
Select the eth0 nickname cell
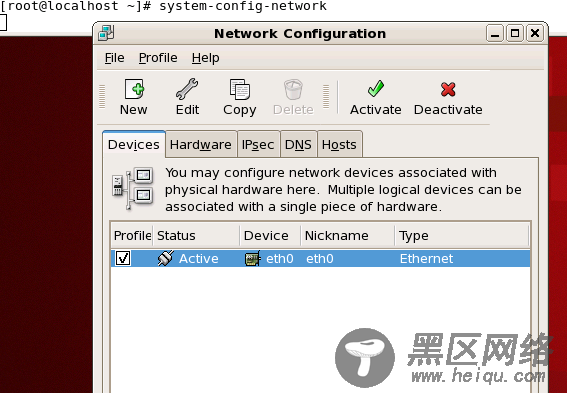coord(320,259)
